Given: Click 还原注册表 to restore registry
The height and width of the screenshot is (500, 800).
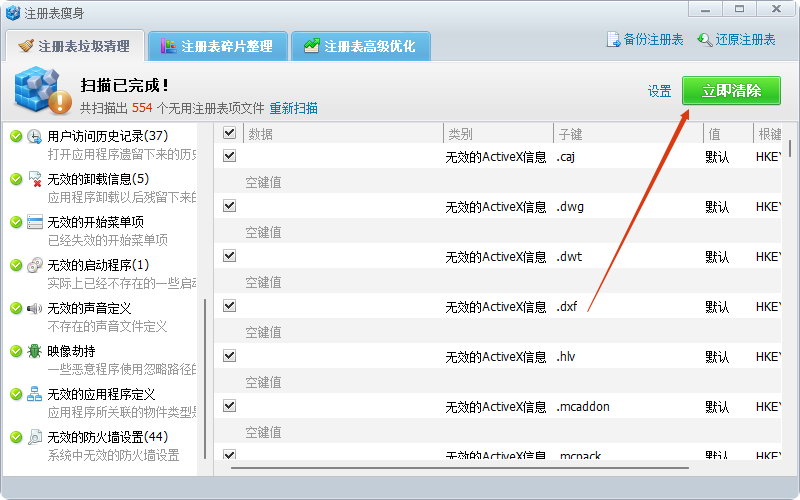Looking at the screenshot, I should point(737,40).
